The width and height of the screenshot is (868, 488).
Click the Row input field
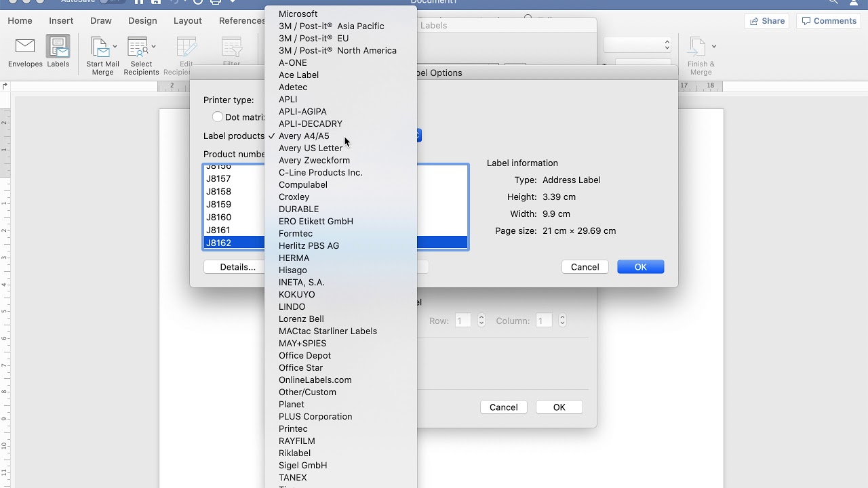463,321
